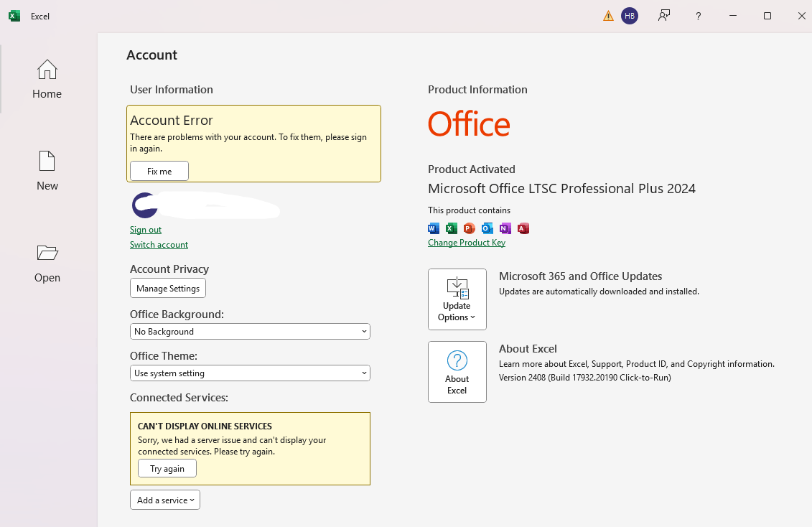Click the feedback person icon
812x527 pixels.
(664, 16)
